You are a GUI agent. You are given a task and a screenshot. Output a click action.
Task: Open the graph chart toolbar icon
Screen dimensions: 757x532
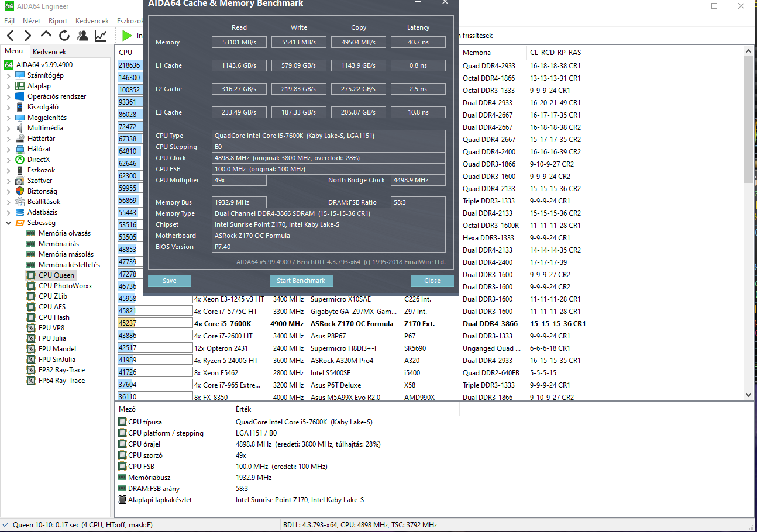(101, 36)
